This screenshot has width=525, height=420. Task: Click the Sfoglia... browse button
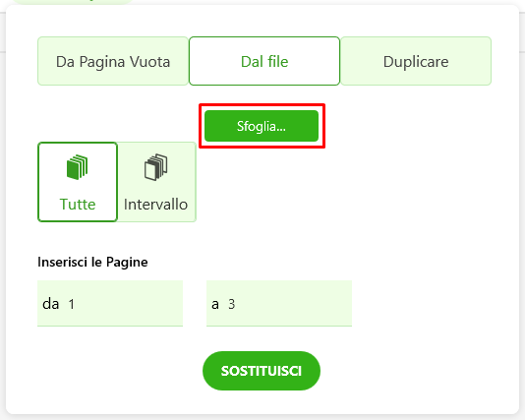click(x=262, y=126)
